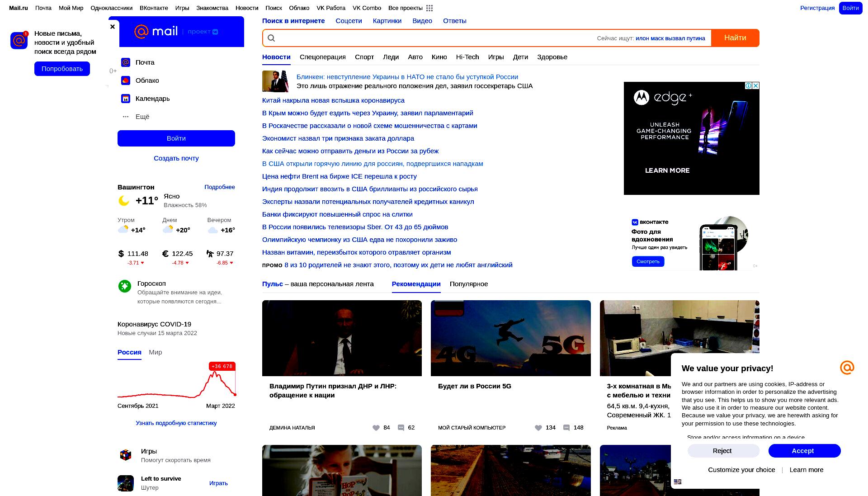868x496 pixels.
Task: Click Customize your choice link
Action: coord(741,470)
